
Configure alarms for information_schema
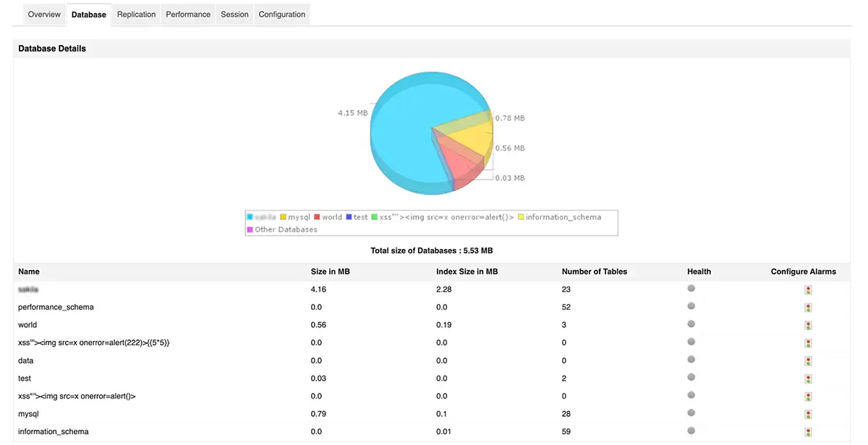(x=808, y=431)
